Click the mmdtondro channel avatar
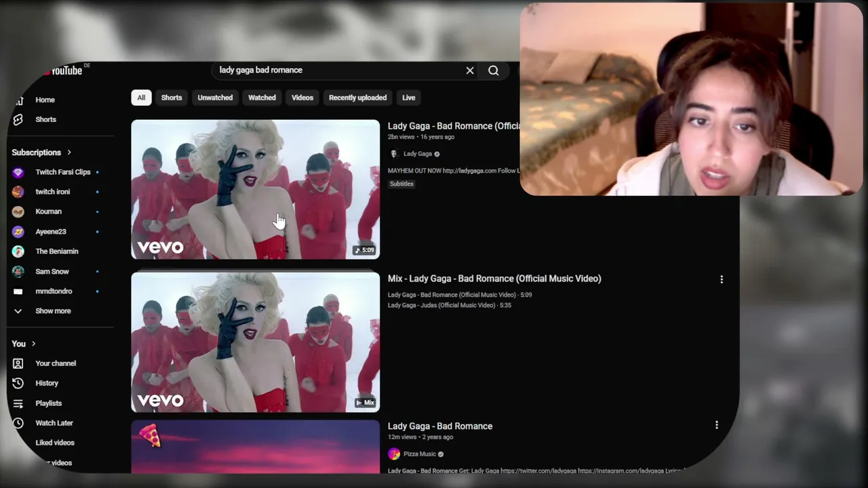 click(x=18, y=291)
